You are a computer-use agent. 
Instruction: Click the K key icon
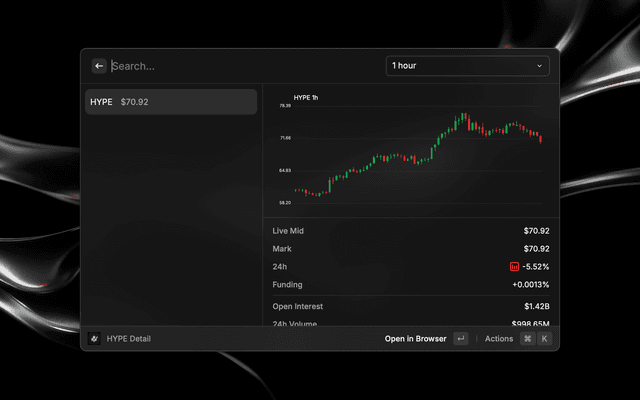544,338
